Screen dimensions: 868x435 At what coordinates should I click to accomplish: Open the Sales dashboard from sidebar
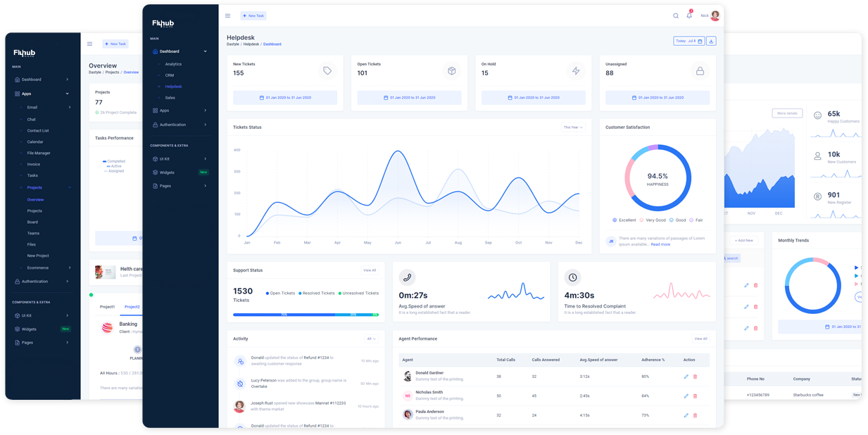(170, 97)
